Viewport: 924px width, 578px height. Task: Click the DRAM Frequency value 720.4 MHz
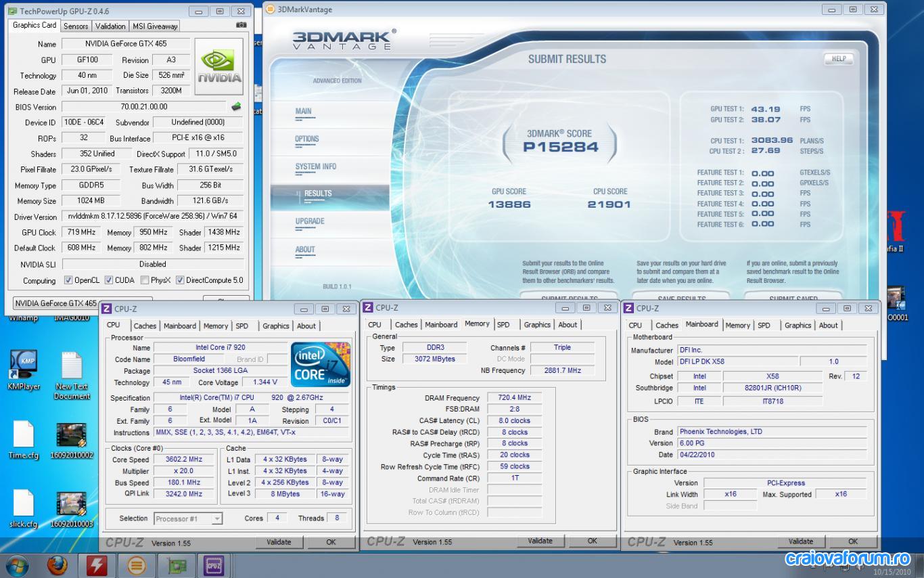coord(514,398)
